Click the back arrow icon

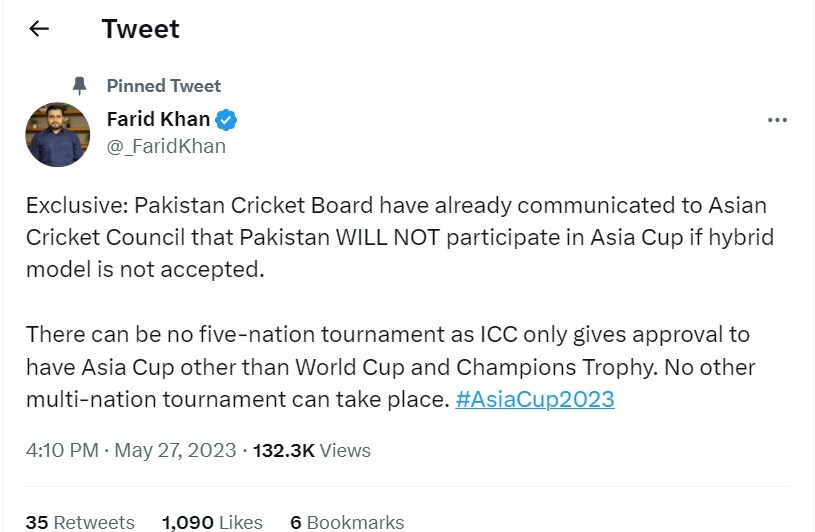[x=39, y=29]
